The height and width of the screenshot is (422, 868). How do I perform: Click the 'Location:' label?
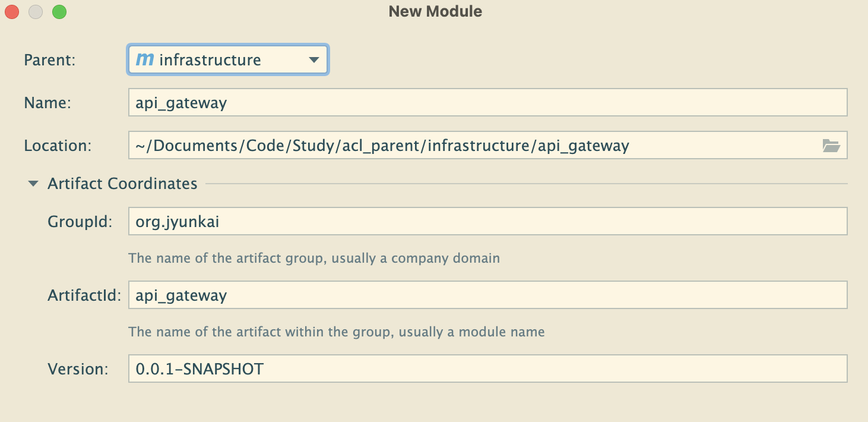click(58, 146)
